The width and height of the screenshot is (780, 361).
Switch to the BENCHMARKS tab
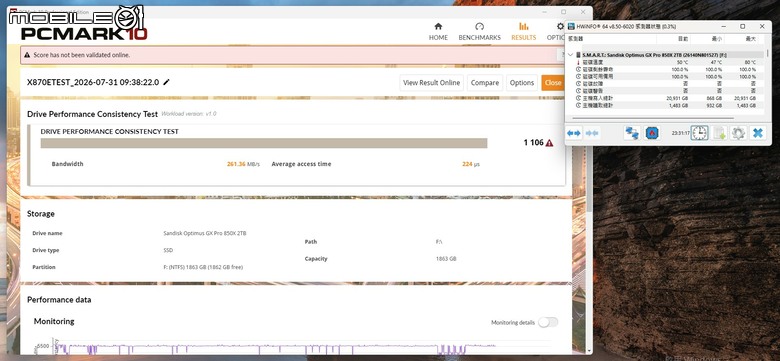click(x=480, y=32)
